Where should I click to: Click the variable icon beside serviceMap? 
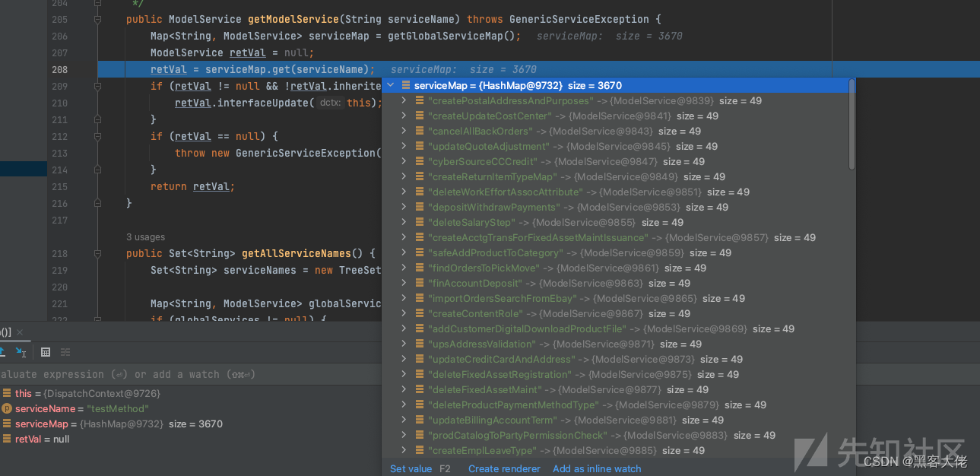6,424
